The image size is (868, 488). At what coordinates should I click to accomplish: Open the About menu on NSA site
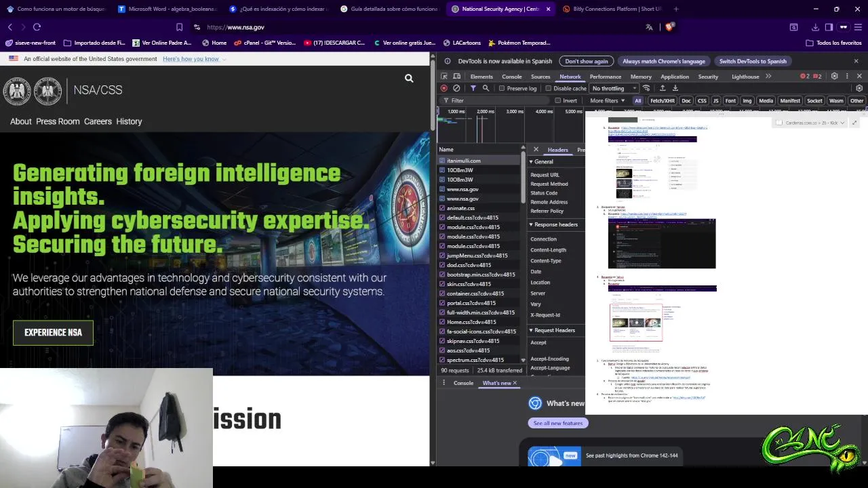click(x=21, y=121)
